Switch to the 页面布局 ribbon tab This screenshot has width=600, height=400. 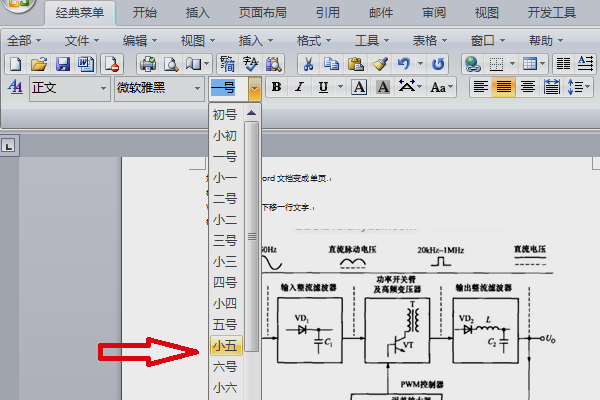click(x=262, y=13)
